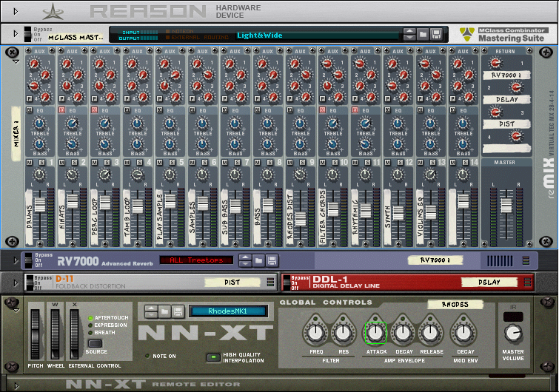Click the NN-XT Aftertouch source LED
This screenshot has width=559, height=392.
[90, 317]
